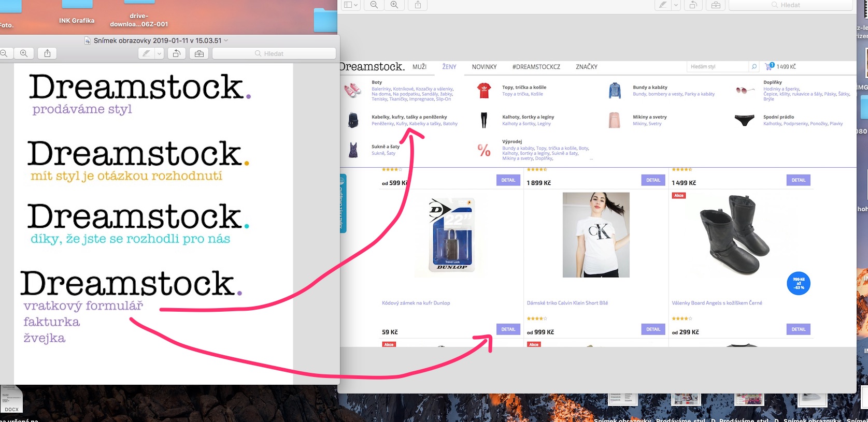
Task: Activate markup pen in right Preview window
Action: 663,5
